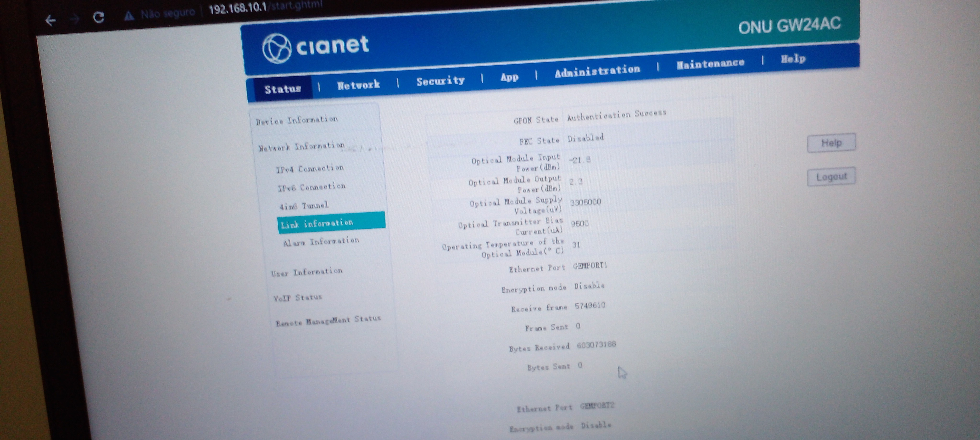Switch to the Network tab
Viewport: 980px width, 440px height.
(358, 85)
